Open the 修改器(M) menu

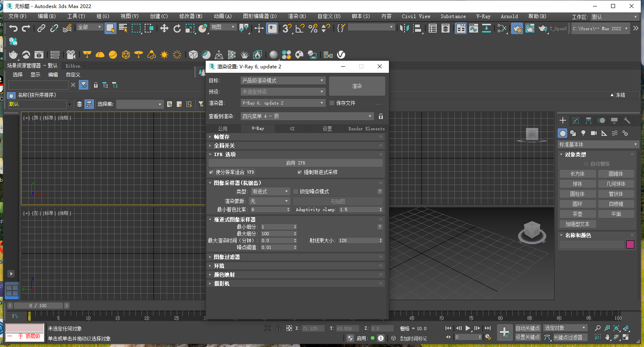pyautogui.click(x=190, y=16)
